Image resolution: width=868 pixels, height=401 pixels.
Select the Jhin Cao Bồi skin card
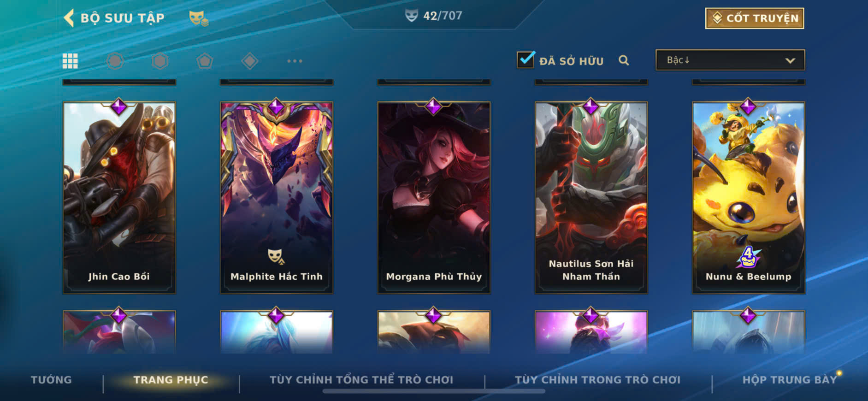point(119,197)
